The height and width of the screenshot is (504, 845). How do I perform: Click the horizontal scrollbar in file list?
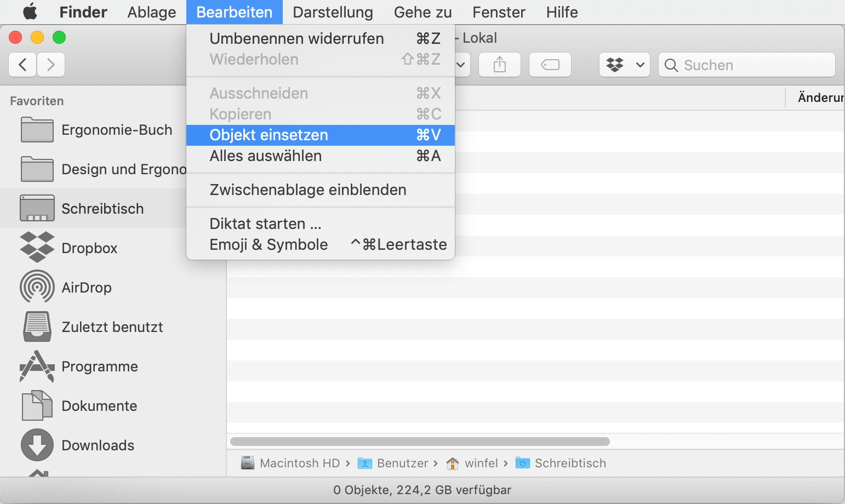click(420, 442)
